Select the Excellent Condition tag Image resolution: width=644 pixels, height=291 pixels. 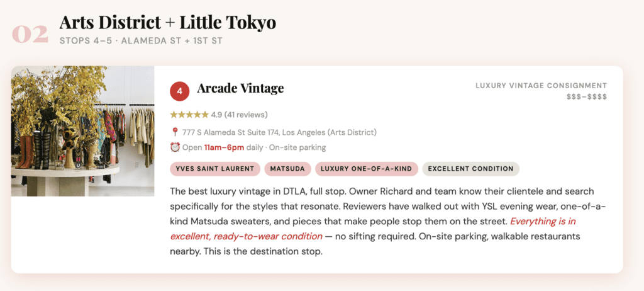[471, 169]
